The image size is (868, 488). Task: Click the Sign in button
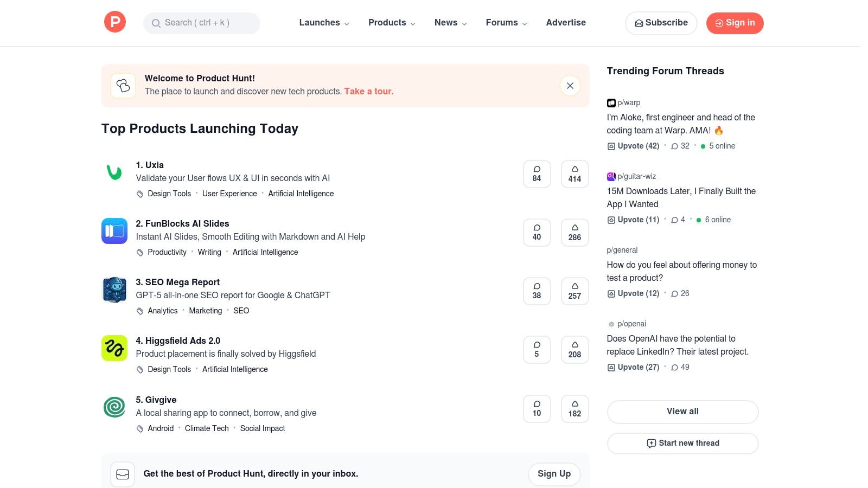[x=735, y=23]
